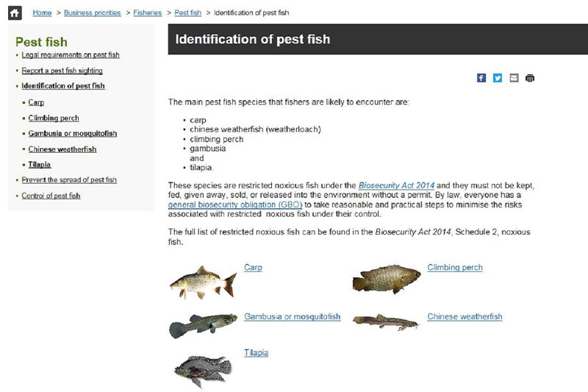Screen dimensions: 588x392
Task: Select Report a pest fish sighting
Action: [x=62, y=71]
